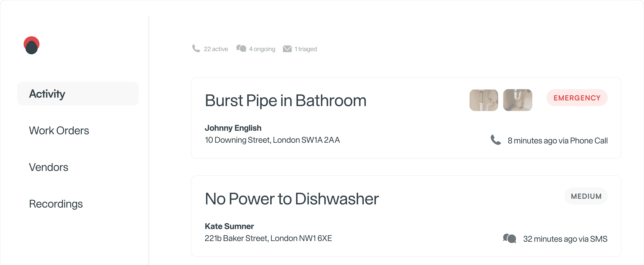Click the SMS bubbles icon on the Dishwasher card

pyautogui.click(x=509, y=239)
